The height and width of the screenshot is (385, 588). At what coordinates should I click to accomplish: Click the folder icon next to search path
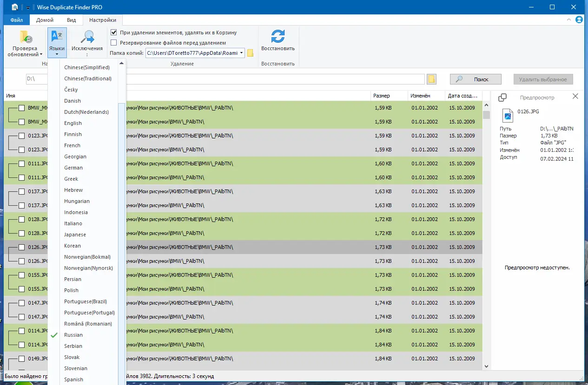pos(431,79)
